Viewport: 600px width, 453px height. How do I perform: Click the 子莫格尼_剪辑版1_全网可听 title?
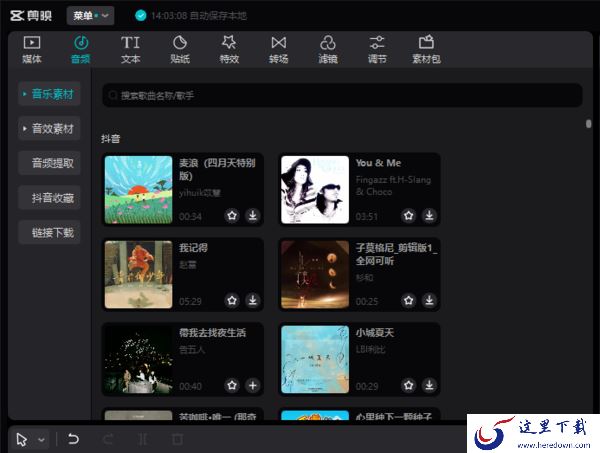396,254
